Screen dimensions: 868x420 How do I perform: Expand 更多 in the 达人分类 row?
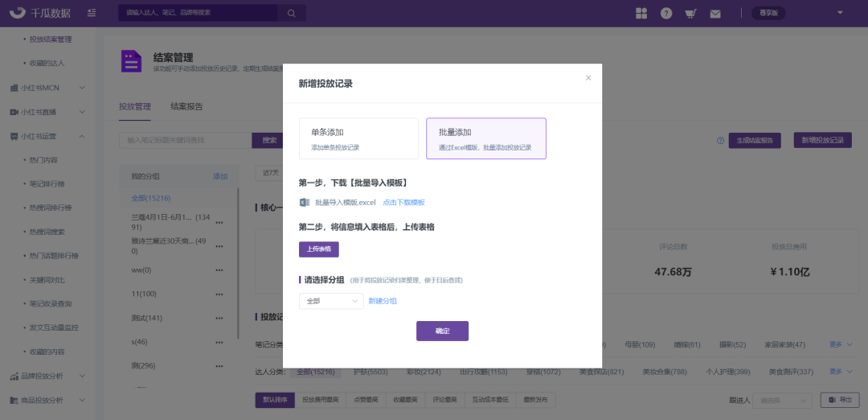(x=841, y=371)
